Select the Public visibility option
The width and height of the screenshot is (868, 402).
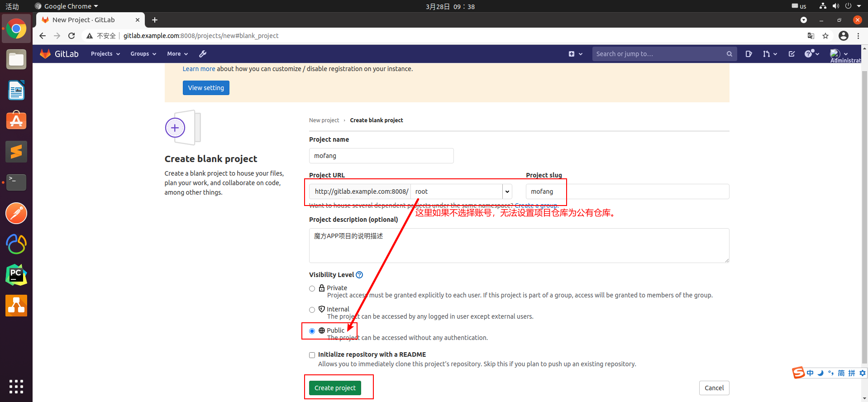[312, 331]
